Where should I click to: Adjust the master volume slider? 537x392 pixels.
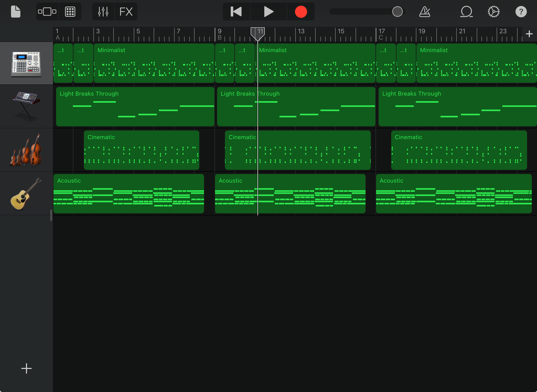(397, 11)
